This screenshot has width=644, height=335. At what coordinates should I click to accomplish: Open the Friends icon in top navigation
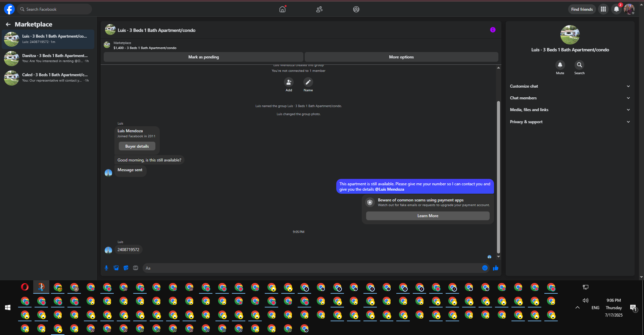319,9
